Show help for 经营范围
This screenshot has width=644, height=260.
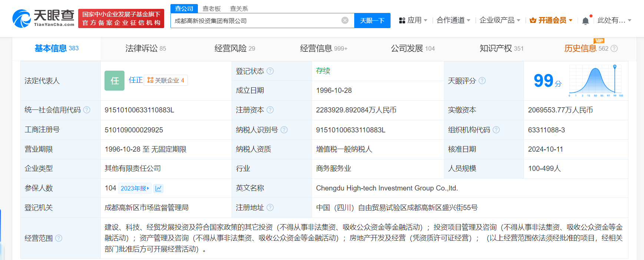pos(59,238)
